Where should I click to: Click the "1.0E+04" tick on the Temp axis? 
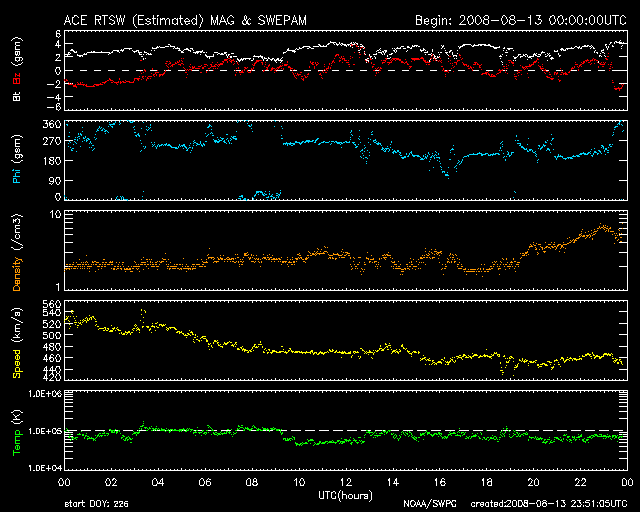[x=45, y=468]
